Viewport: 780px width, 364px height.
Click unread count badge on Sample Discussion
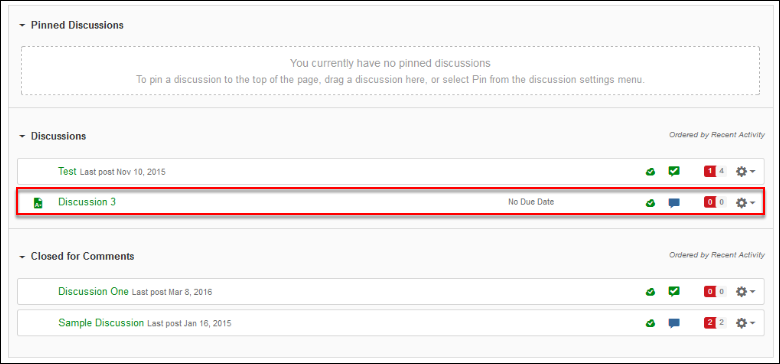tap(710, 323)
